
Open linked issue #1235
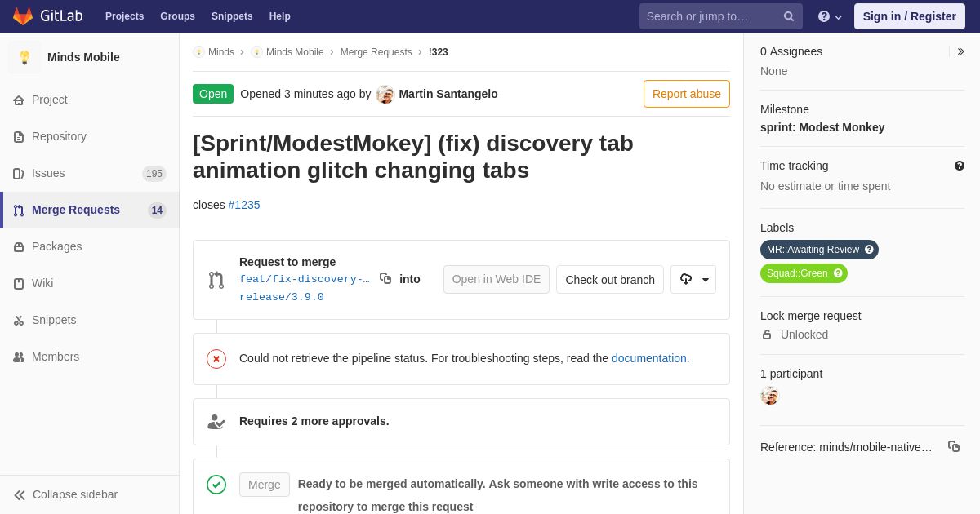click(244, 205)
